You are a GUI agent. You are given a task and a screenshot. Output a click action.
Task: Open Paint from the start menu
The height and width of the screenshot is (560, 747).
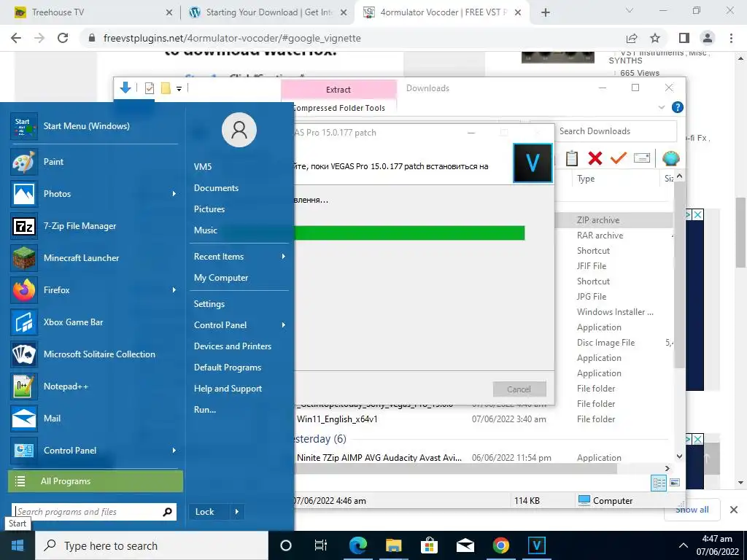93,162
